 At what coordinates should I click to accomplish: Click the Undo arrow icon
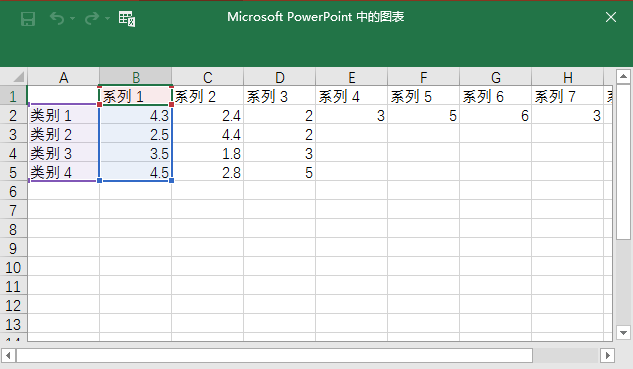(57, 18)
